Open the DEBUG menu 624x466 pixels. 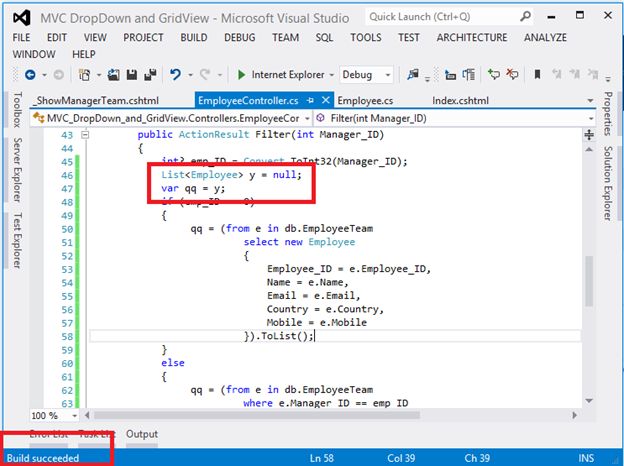click(240, 38)
